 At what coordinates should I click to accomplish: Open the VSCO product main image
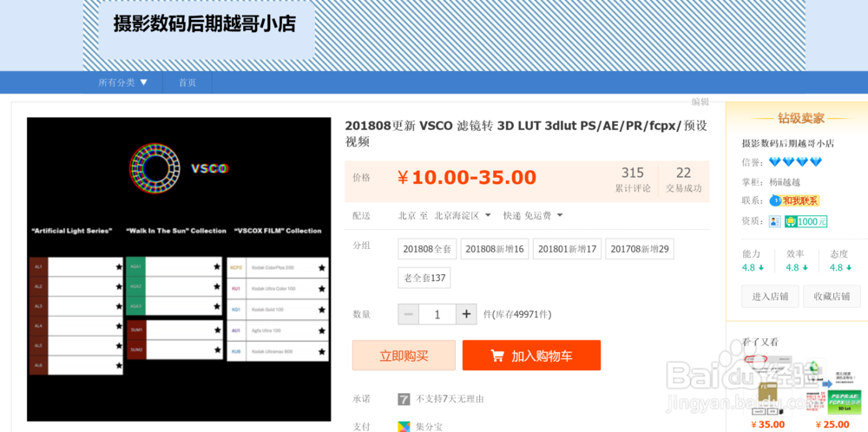(x=179, y=270)
